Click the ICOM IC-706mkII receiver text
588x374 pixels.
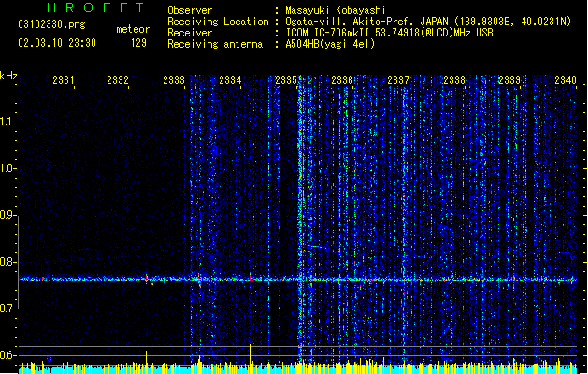(389, 33)
